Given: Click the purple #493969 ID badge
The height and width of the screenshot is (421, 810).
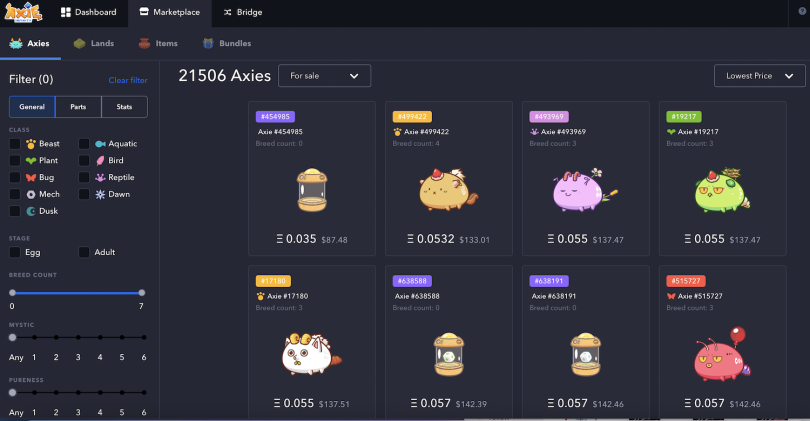Looking at the screenshot, I should click(x=547, y=116).
